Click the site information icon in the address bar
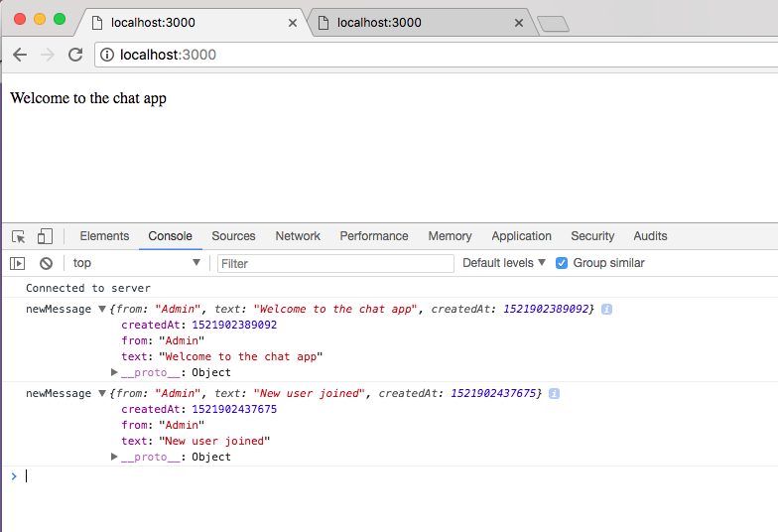The width and height of the screenshot is (778, 532). (108, 55)
